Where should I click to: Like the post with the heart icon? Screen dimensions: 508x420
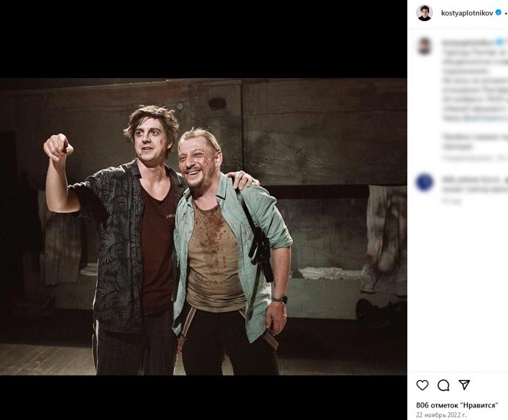tap(423, 385)
